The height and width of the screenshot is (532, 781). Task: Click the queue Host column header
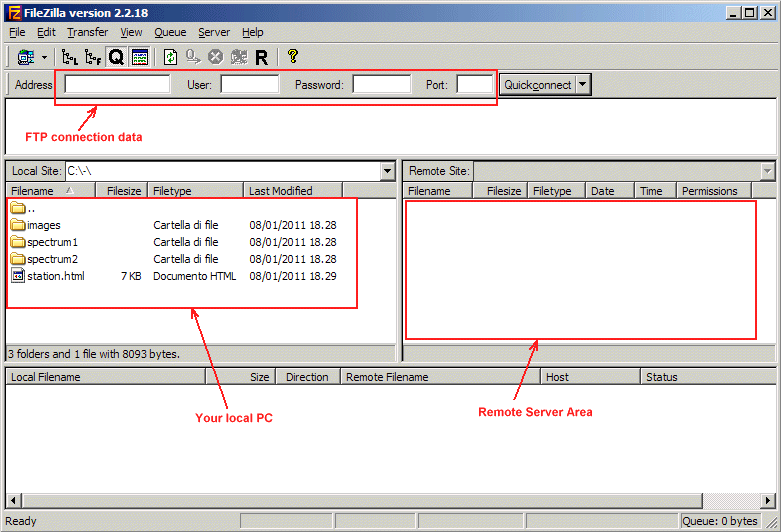590,377
